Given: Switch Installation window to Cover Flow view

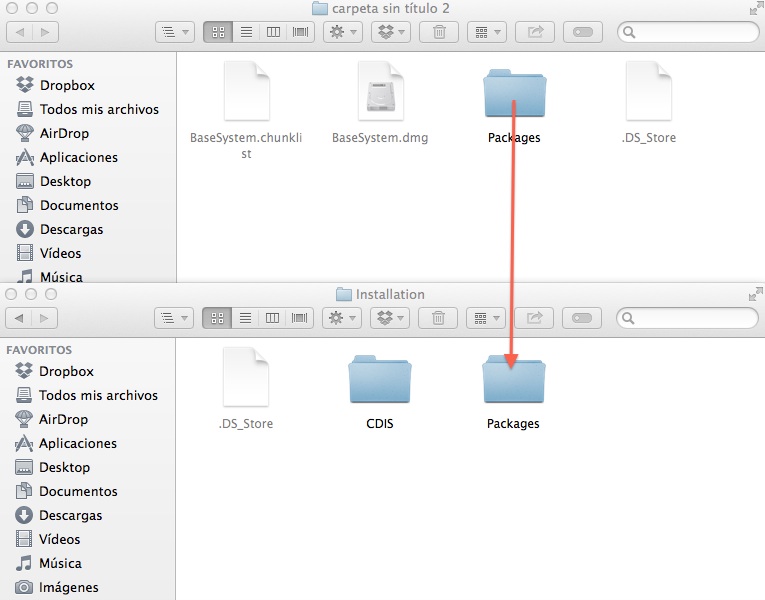Looking at the screenshot, I should pos(300,318).
